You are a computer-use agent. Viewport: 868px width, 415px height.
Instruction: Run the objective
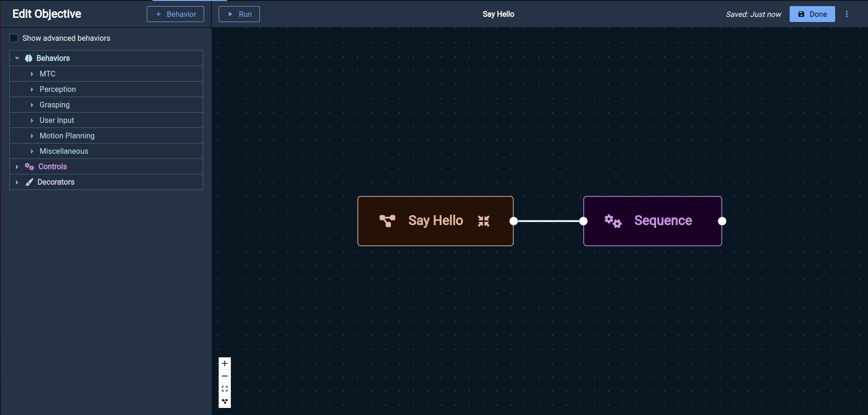(x=239, y=14)
